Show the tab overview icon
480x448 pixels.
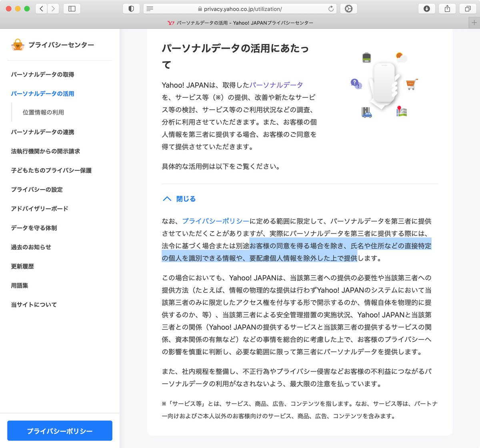(468, 8)
